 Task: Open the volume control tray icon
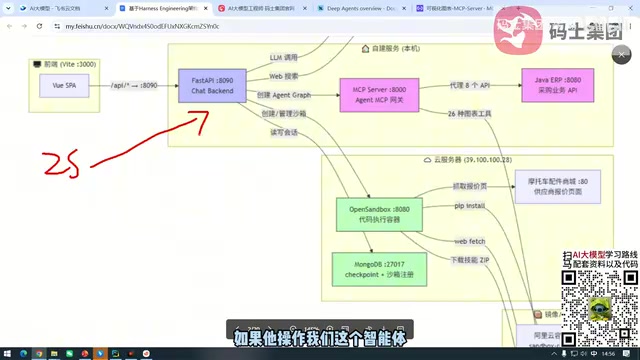coord(584,353)
